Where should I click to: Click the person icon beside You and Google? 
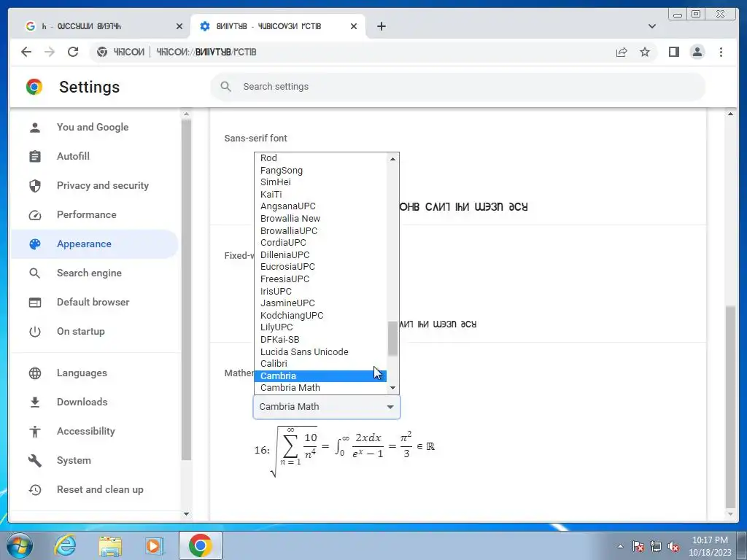[35, 127]
